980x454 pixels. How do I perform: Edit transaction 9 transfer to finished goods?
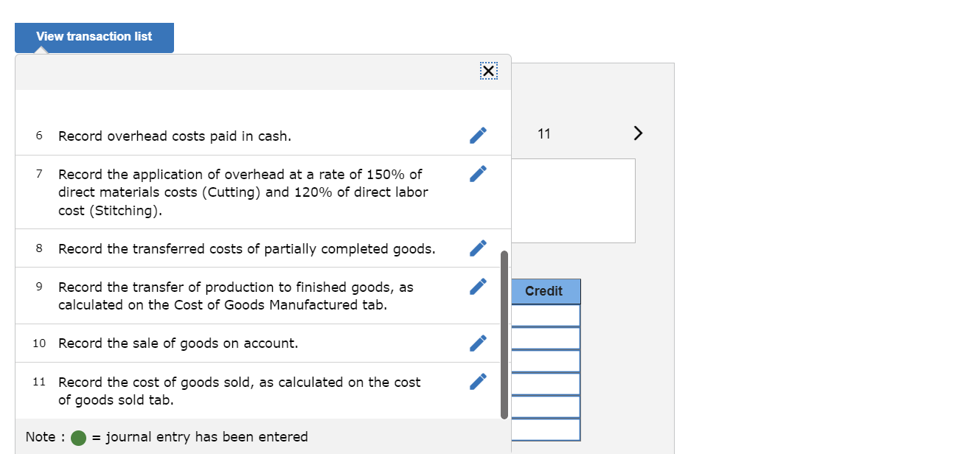pyautogui.click(x=478, y=286)
